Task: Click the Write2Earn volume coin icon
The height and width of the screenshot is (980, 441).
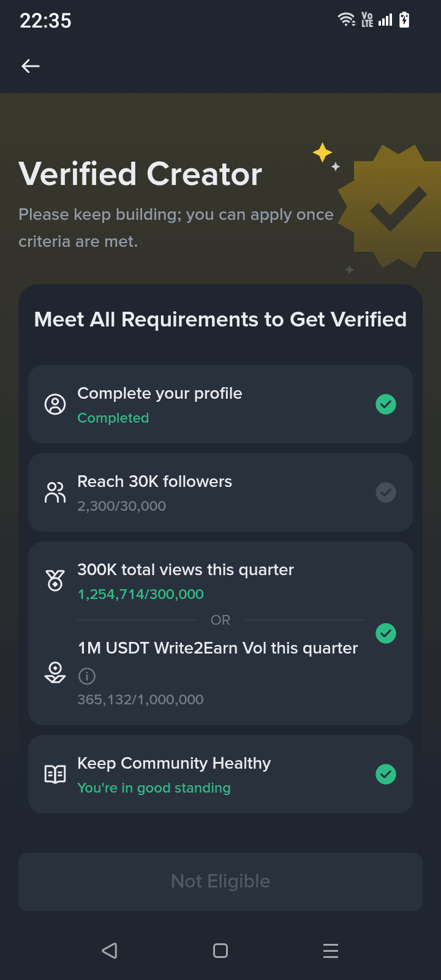Action: tap(55, 673)
